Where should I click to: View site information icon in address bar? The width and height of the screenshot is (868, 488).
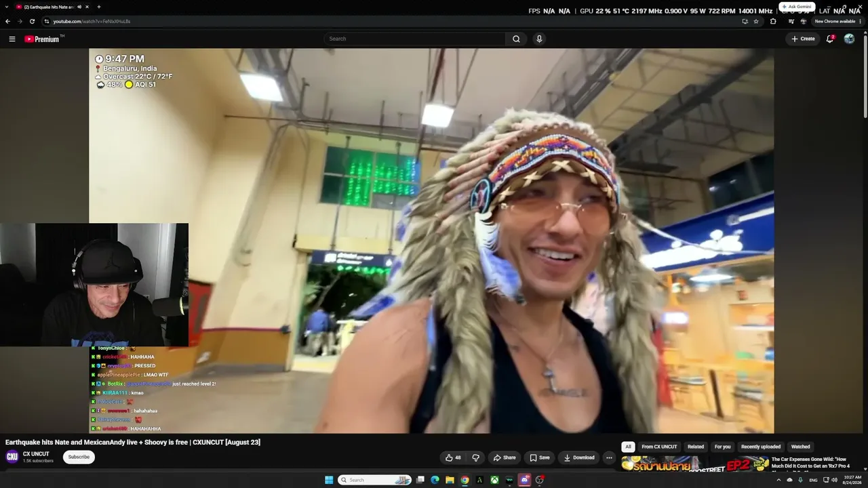tap(46, 21)
